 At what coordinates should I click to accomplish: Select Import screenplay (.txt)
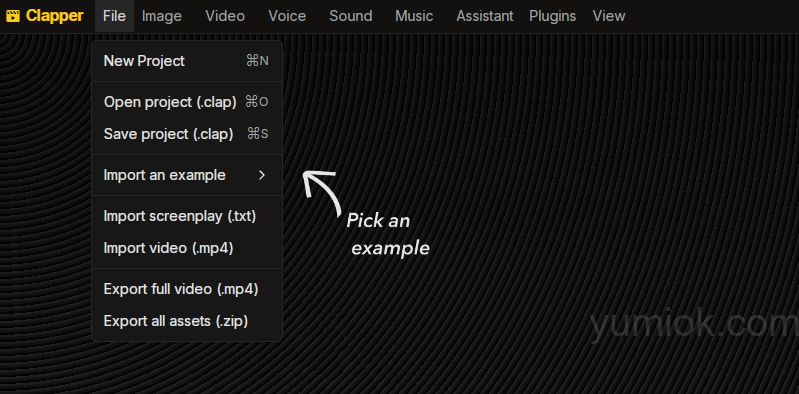point(187,217)
